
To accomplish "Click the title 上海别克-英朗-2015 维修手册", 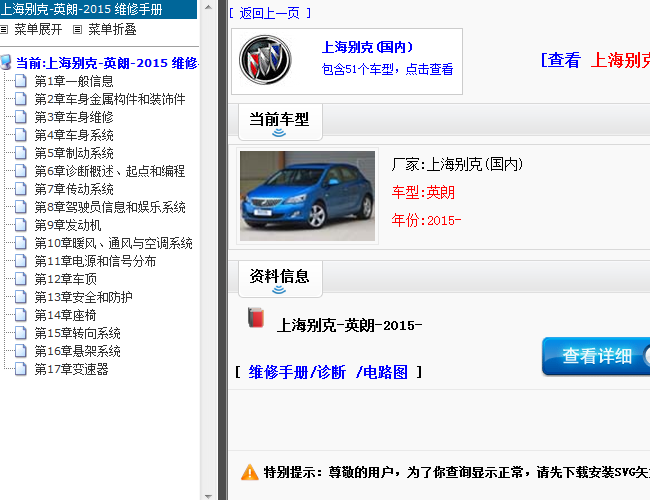I will (x=81, y=9).
